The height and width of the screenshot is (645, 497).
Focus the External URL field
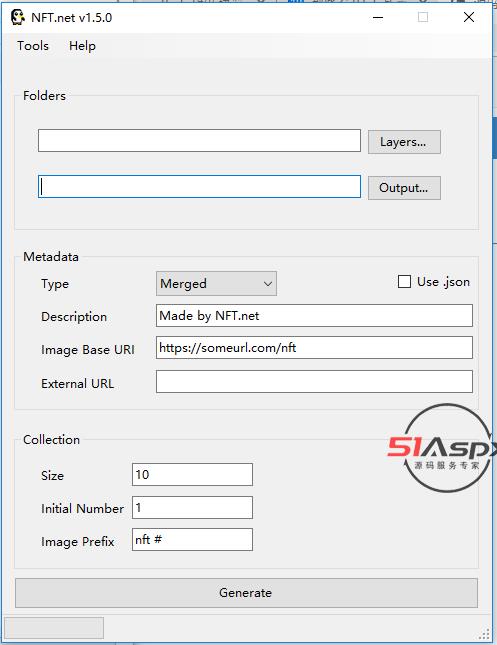tap(314, 381)
